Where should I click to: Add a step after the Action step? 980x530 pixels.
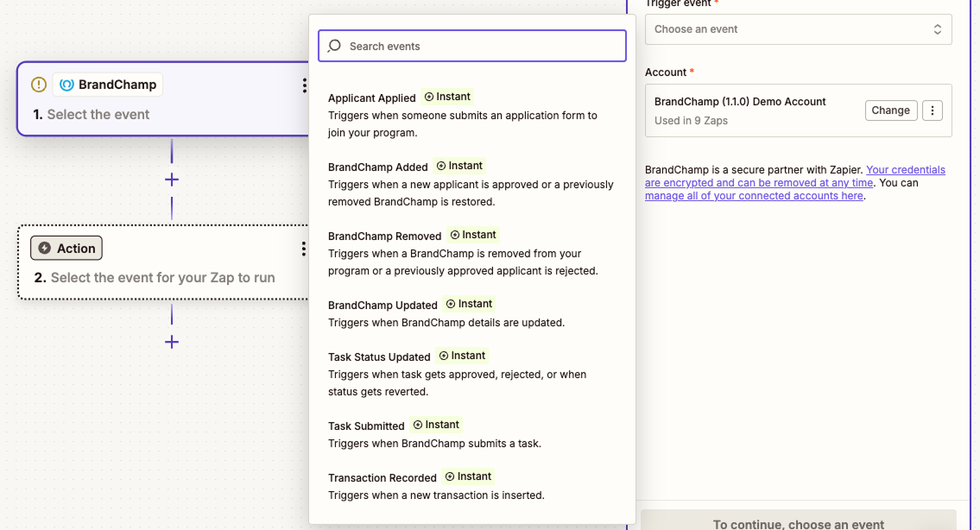coord(172,342)
